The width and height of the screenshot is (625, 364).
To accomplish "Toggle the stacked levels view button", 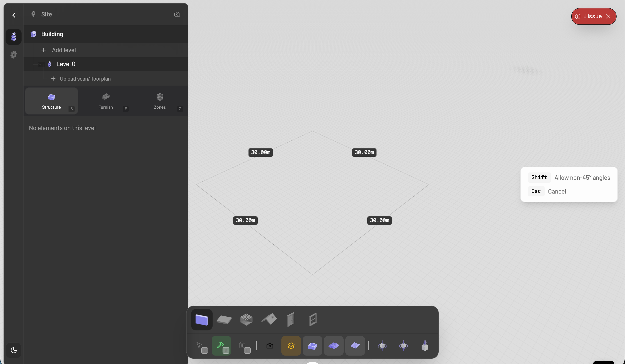I will tap(291, 346).
